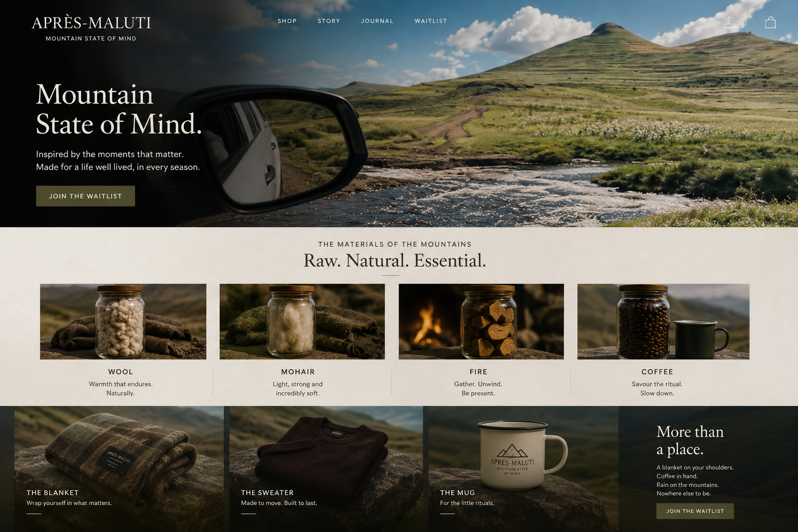Click Join the Waitlist in the hero banner
798x532 pixels.
(85, 196)
